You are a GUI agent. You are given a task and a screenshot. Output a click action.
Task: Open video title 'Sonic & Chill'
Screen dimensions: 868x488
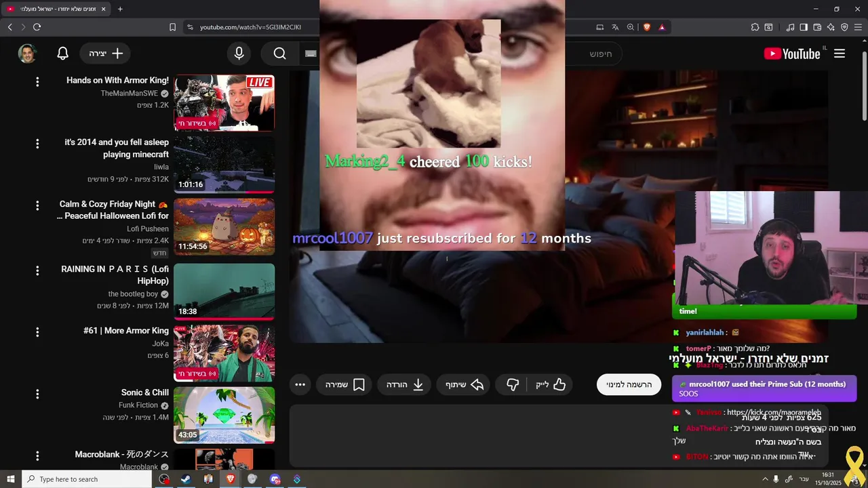click(x=145, y=392)
